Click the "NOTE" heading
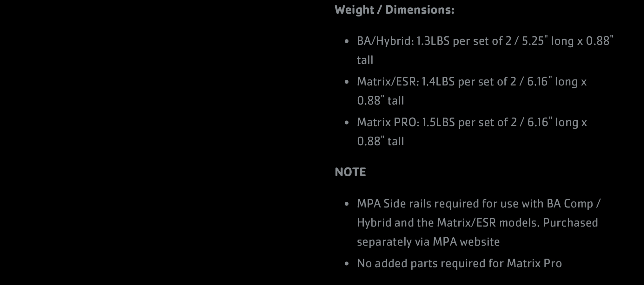Screen dimensions: 644x285 (350, 172)
